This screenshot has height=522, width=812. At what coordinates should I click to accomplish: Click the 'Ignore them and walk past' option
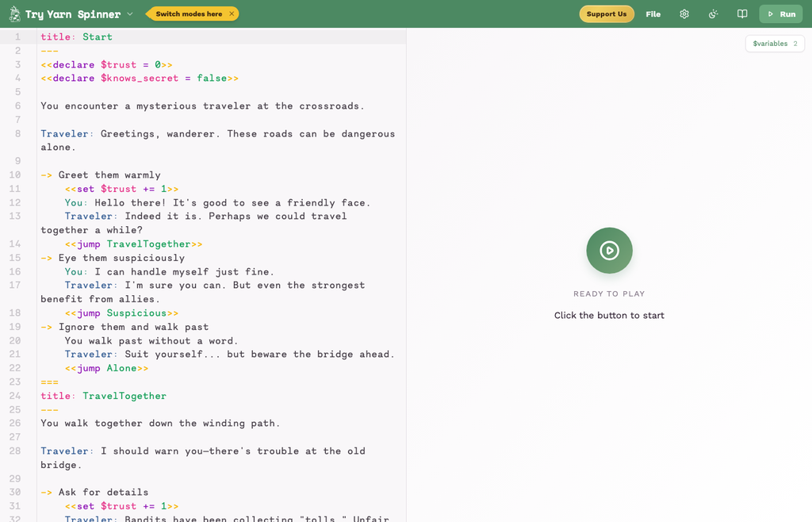[124, 327]
